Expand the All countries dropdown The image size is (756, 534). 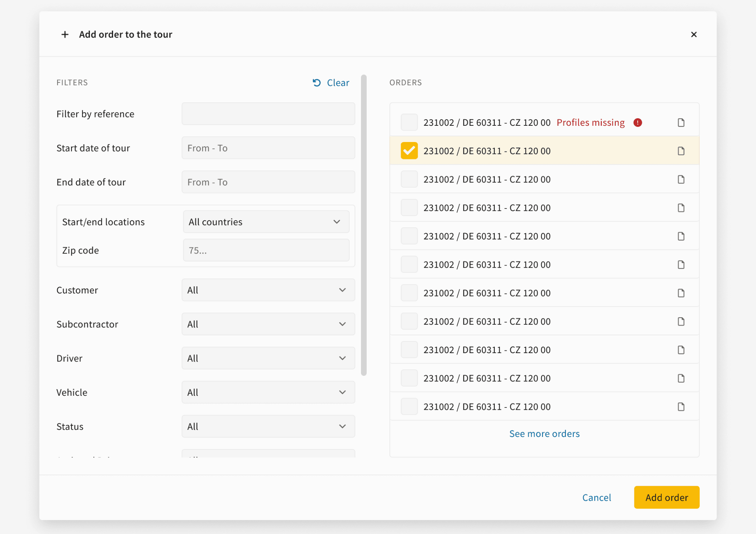(266, 222)
